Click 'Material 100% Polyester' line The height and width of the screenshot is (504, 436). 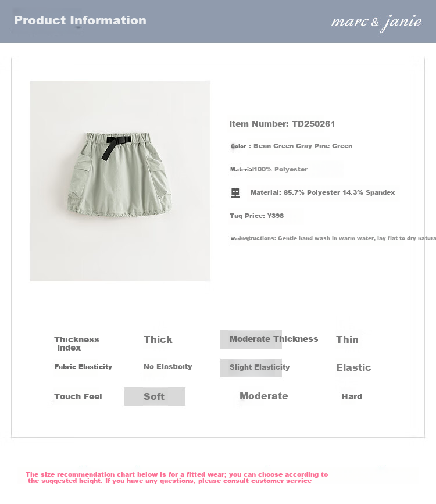point(269,169)
